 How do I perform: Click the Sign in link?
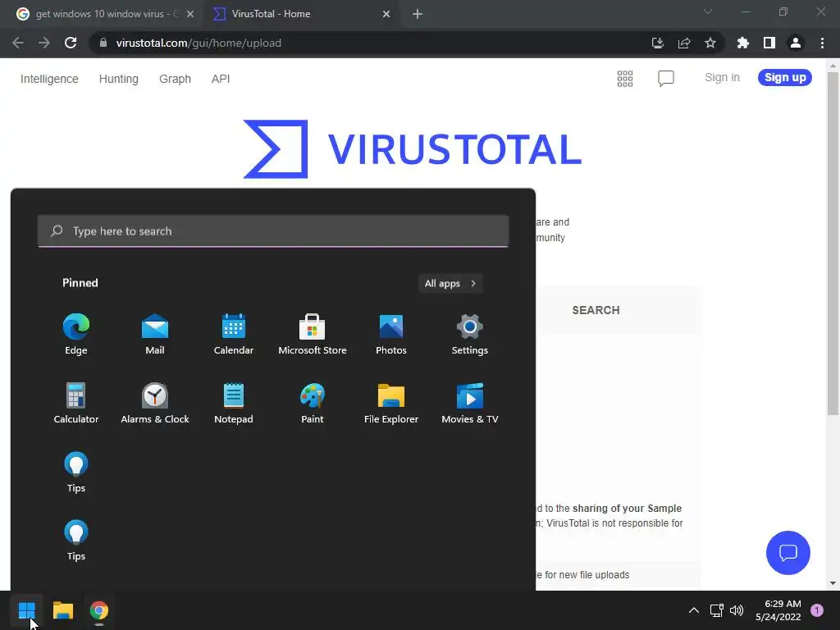click(x=722, y=77)
